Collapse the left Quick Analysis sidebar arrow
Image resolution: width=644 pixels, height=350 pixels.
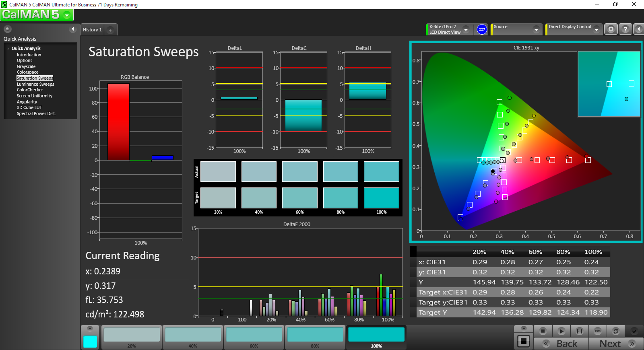pyautogui.click(x=73, y=29)
